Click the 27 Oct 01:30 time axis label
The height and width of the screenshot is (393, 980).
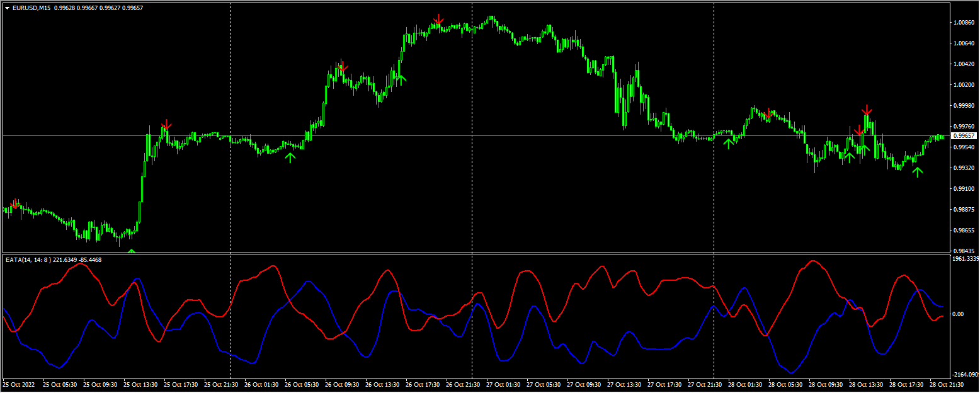click(x=502, y=384)
